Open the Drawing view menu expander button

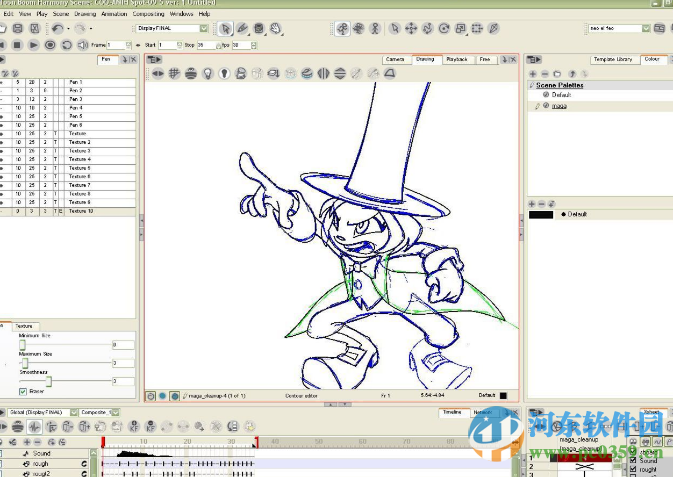coord(154,60)
